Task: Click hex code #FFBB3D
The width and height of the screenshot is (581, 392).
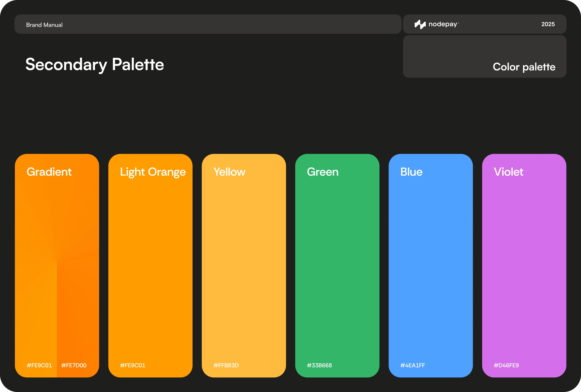Action: [x=226, y=365]
